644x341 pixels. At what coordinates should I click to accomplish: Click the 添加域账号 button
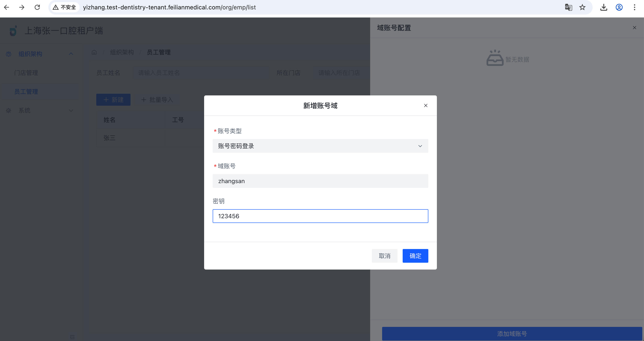tap(512, 334)
